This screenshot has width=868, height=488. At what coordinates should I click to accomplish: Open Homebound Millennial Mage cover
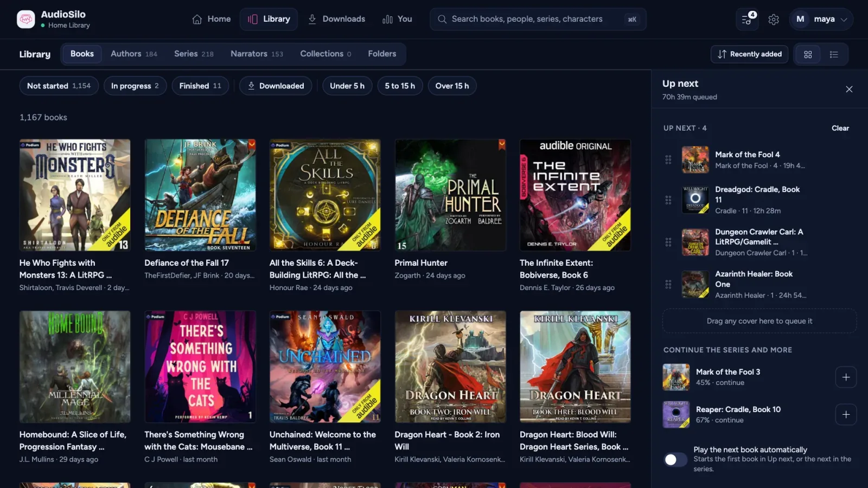(75, 367)
